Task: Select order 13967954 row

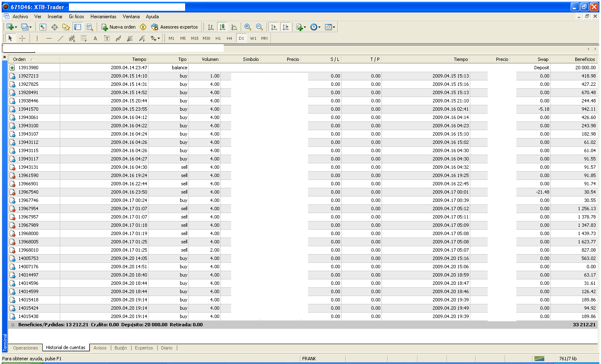Action: pos(28,209)
